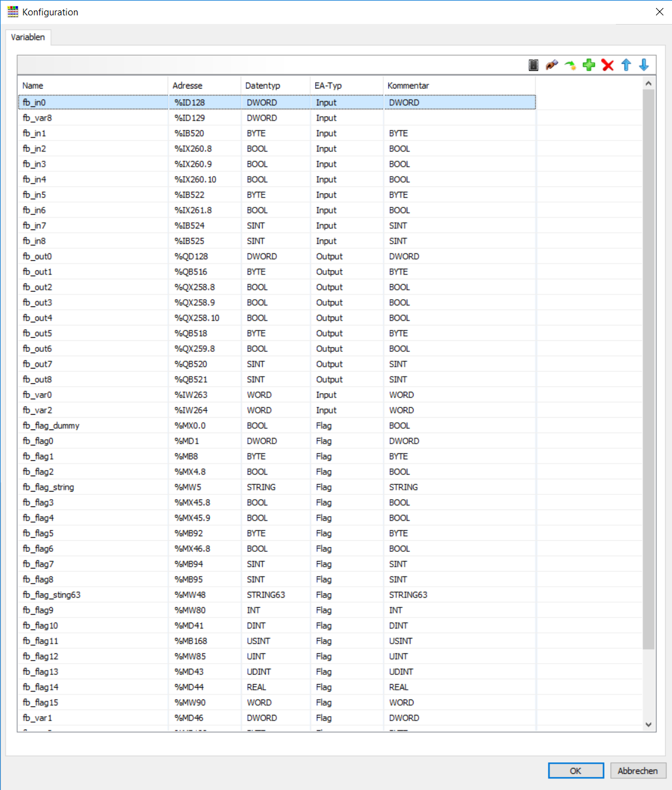The image size is (672, 790).
Task: Click the scrollbar down arrow
Action: (648, 725)
